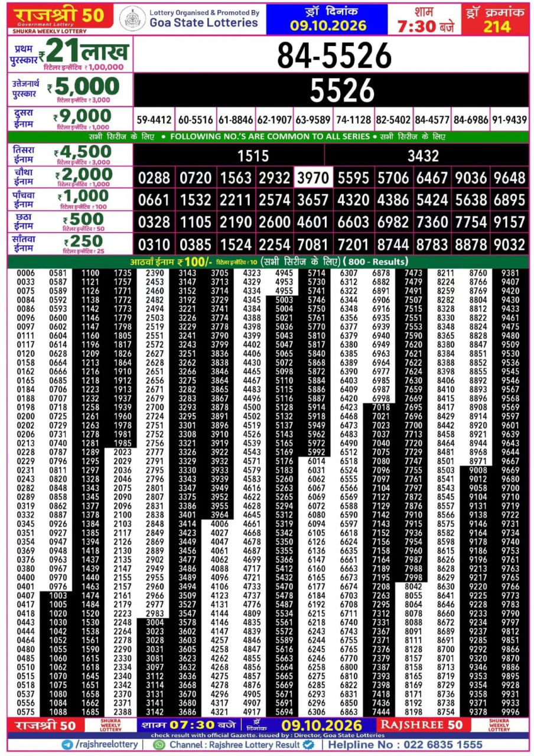Select the highlighted white number 3970
The image size is (534, 756).
click(313, 178)
